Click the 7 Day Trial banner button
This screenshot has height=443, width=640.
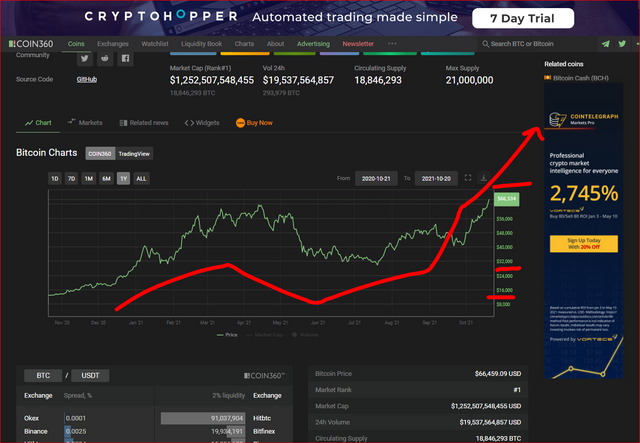click(523, 18)
